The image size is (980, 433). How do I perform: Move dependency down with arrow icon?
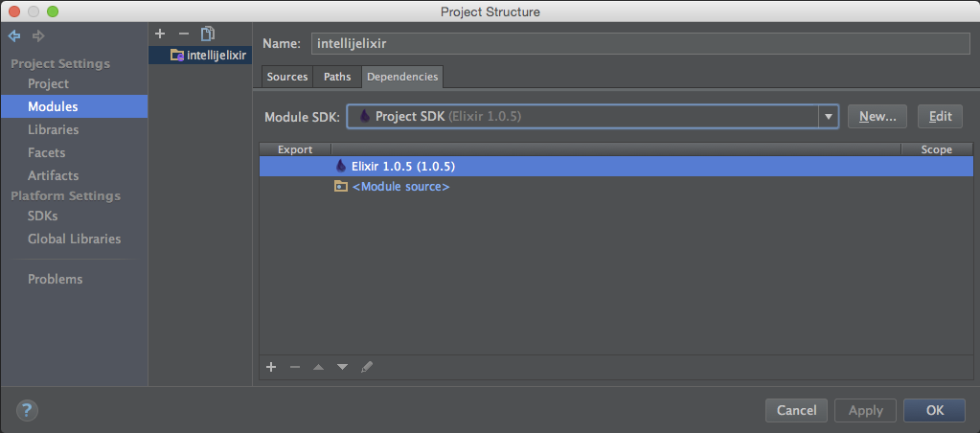click(342, 367)
